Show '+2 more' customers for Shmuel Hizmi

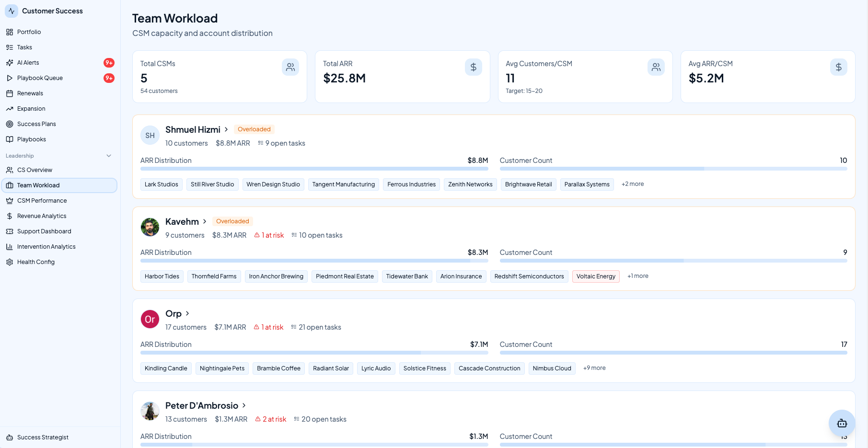click(633, 184)
